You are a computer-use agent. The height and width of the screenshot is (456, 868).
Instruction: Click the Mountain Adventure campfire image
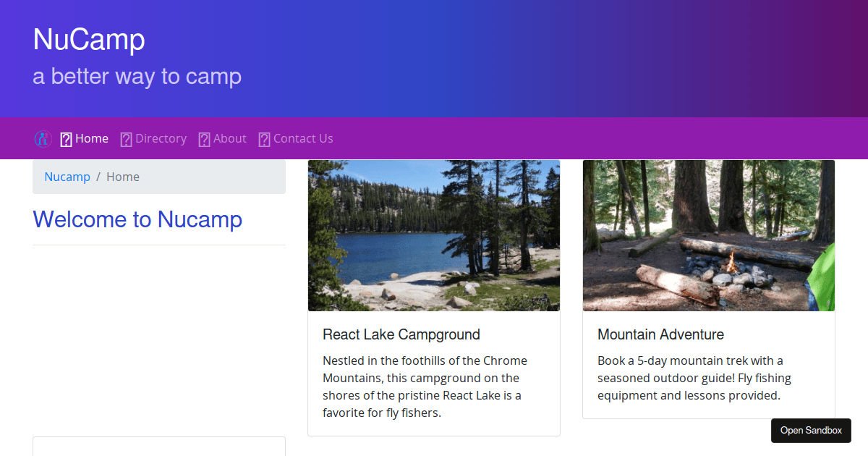(708, 235)
